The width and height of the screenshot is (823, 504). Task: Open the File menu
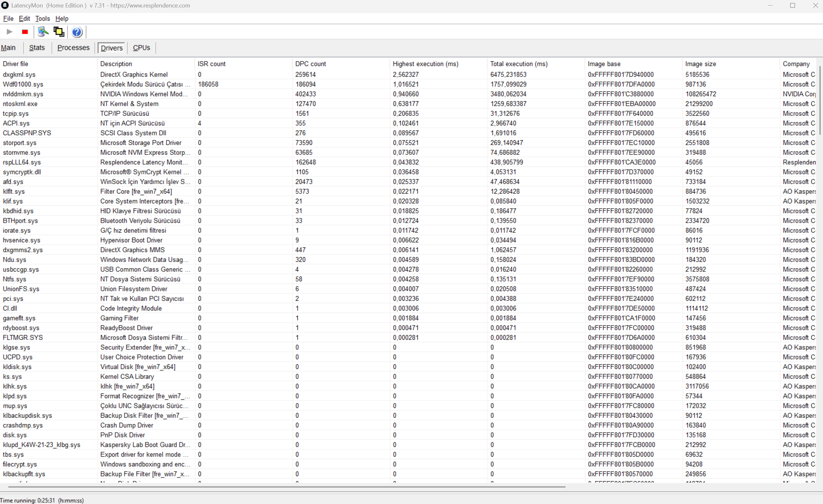[8, 19]
